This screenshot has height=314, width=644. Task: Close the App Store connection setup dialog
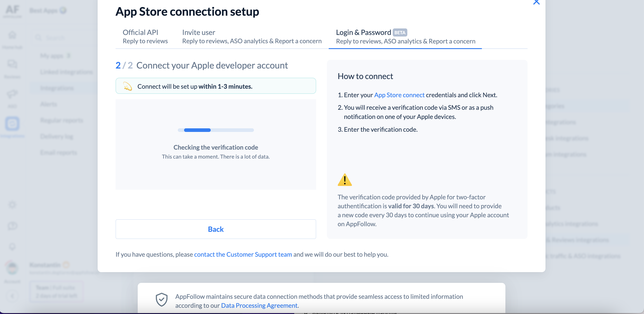point(536,2)
